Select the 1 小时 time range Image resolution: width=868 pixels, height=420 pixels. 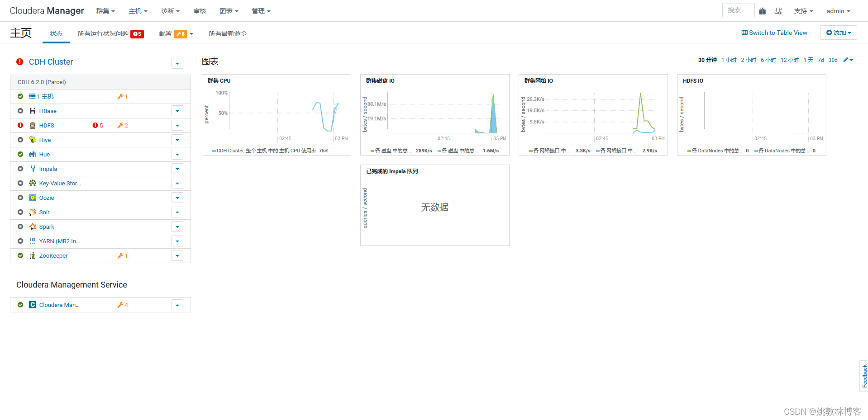[729, 60]
